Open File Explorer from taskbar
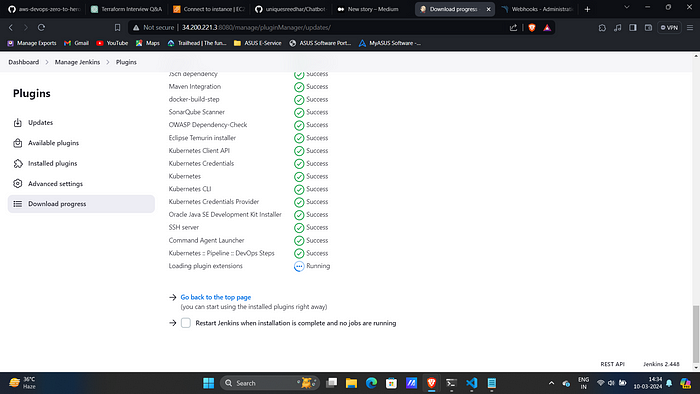 351,383
